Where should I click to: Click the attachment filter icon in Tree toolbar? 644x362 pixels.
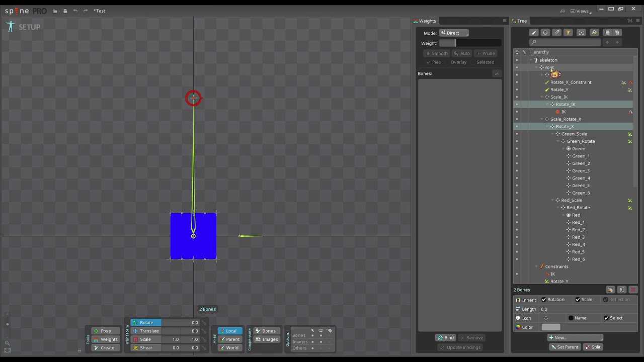click(557, 33)
